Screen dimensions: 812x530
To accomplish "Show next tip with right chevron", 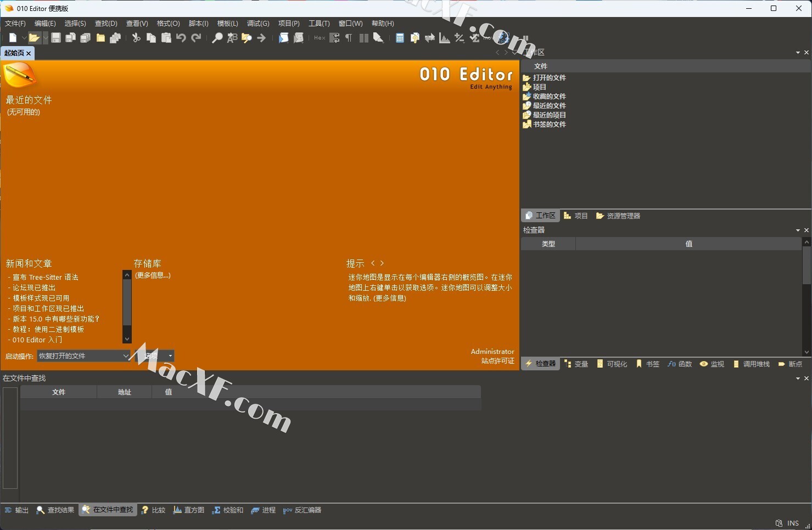I will pyautogui.click(x=382, y=263).
